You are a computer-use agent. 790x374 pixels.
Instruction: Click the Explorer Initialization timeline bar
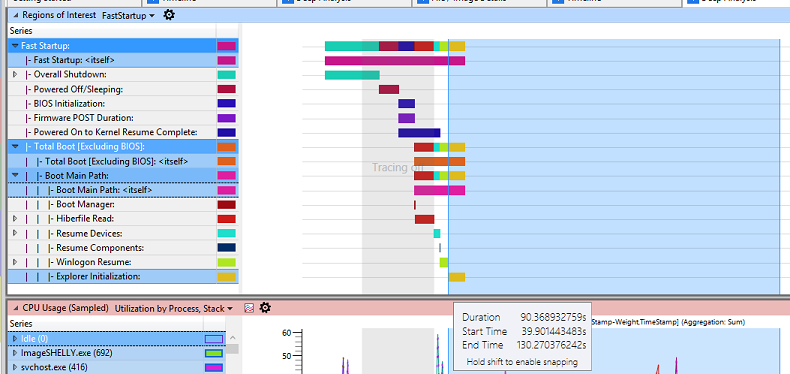tap(456, 277)
